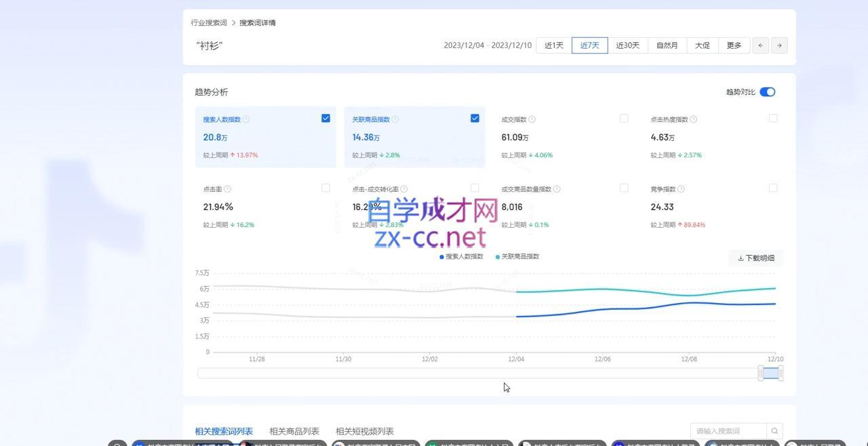Turn off the 趋势对比 switch

coord(767,91)
